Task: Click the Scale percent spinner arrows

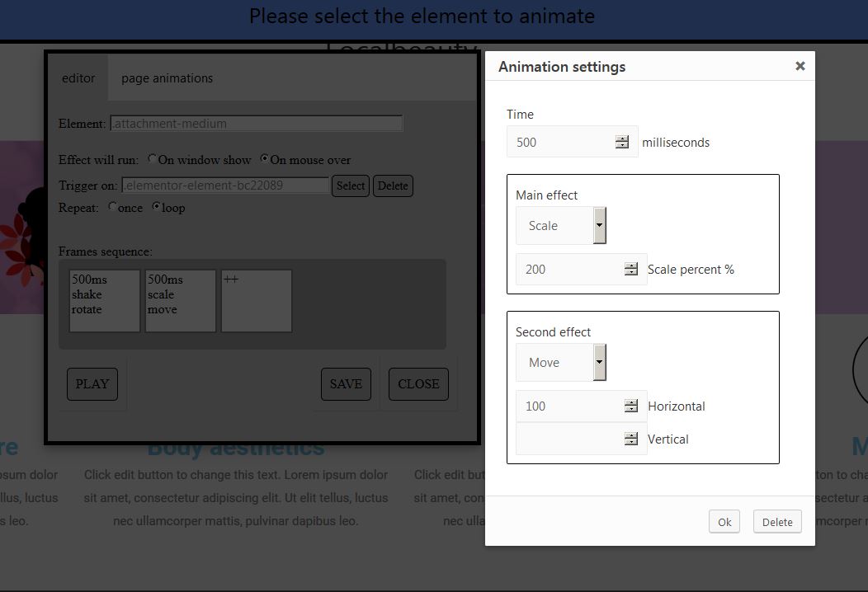Action: [631, 269]
